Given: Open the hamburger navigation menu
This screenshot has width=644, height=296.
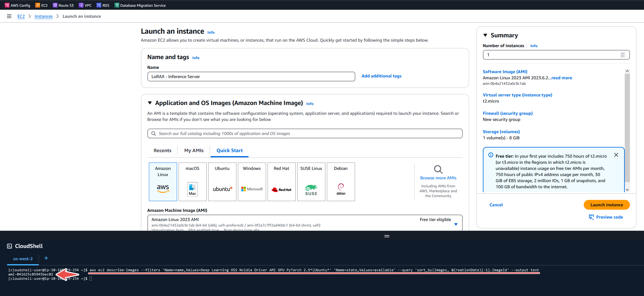Looking at the screenshot, I should [x=9, y=16].
